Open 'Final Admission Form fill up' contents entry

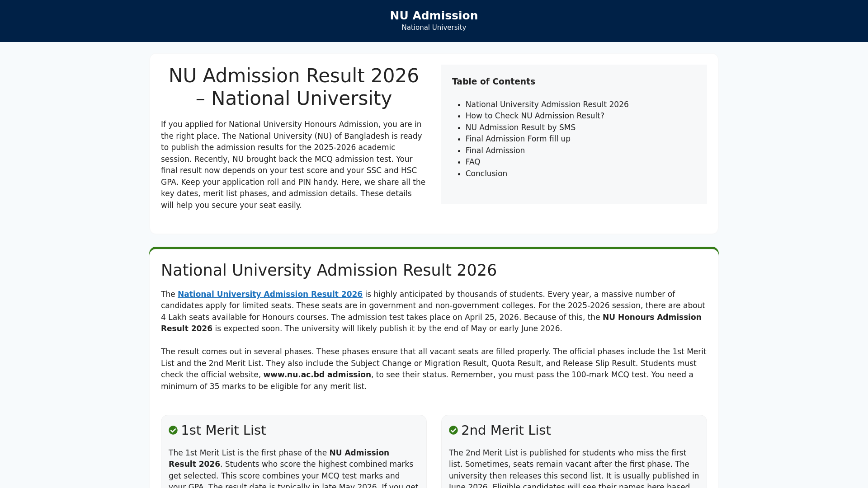(x=518, y=139)
